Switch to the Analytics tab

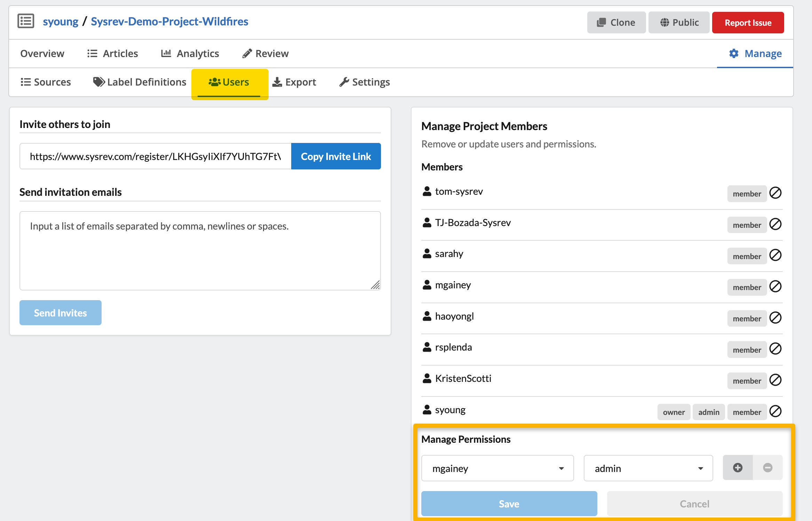pyautogui.click(x=190, y=54)
